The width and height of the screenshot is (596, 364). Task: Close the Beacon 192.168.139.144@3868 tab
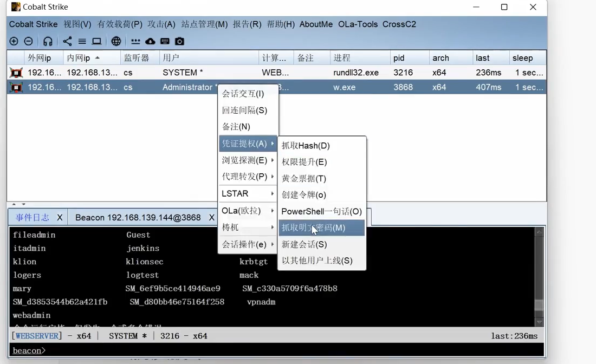tap(212, 217)
